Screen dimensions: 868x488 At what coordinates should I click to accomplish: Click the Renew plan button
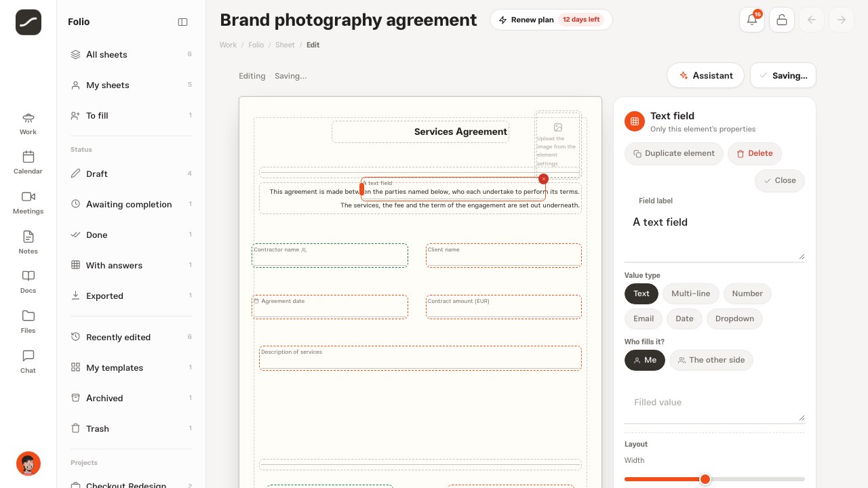point(551,20)
